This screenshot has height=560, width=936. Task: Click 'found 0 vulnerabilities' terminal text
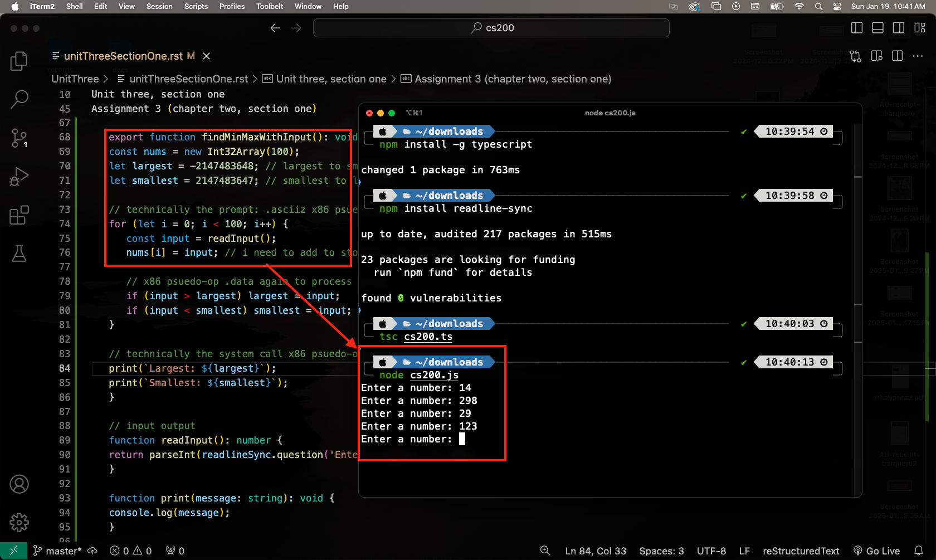click(x=431, y=298)
